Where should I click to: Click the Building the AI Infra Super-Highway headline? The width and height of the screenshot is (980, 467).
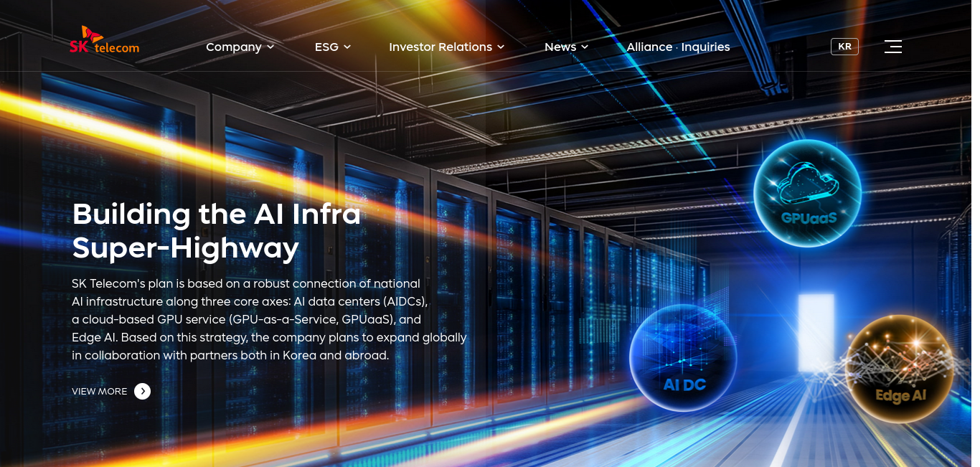point(217,231)
